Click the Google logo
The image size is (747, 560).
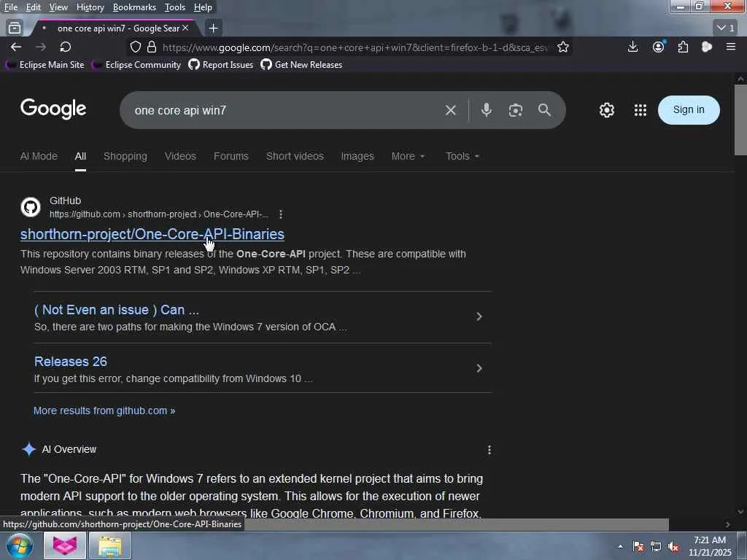[53, 109]
